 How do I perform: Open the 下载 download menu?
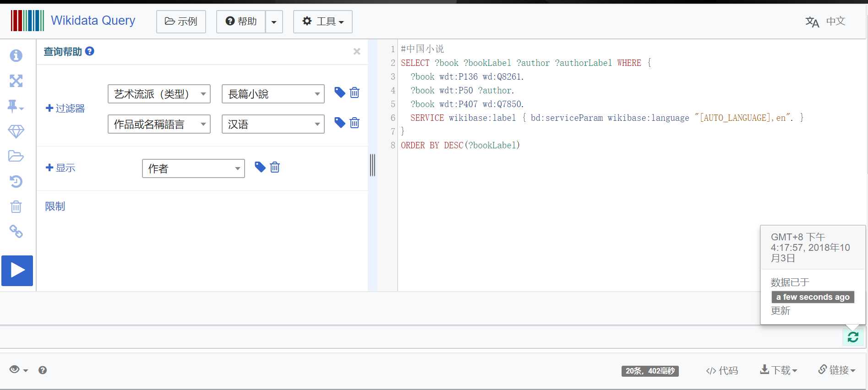[779, 370]
